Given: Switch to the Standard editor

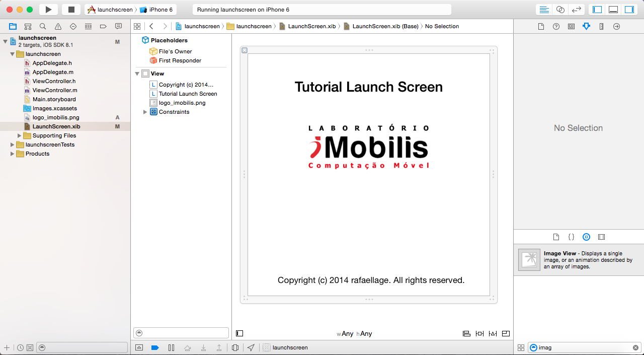Looking at the screenshot, I should click(x=544, y=10).
